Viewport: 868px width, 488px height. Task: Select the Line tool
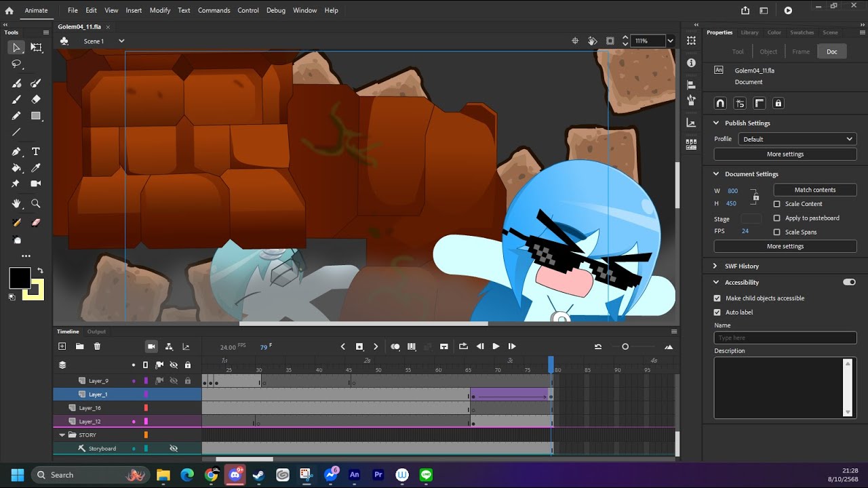[16, 132]
